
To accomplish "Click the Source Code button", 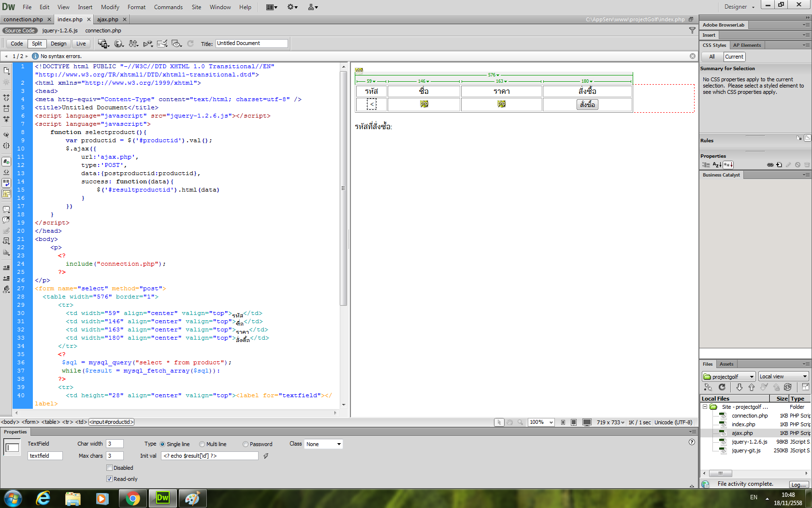I will [20, 30].
